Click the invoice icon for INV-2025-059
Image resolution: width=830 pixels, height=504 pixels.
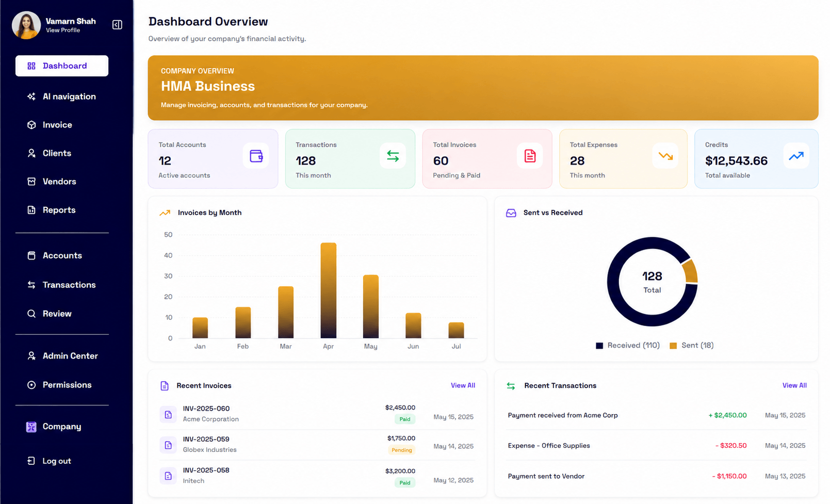tap(168, 445)
